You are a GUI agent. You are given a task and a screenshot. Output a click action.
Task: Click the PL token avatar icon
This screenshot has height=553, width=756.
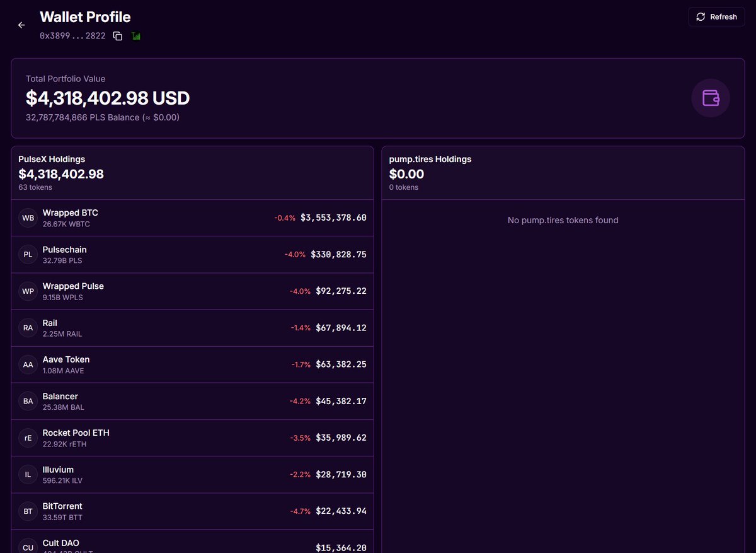click(x=28, y=255)
